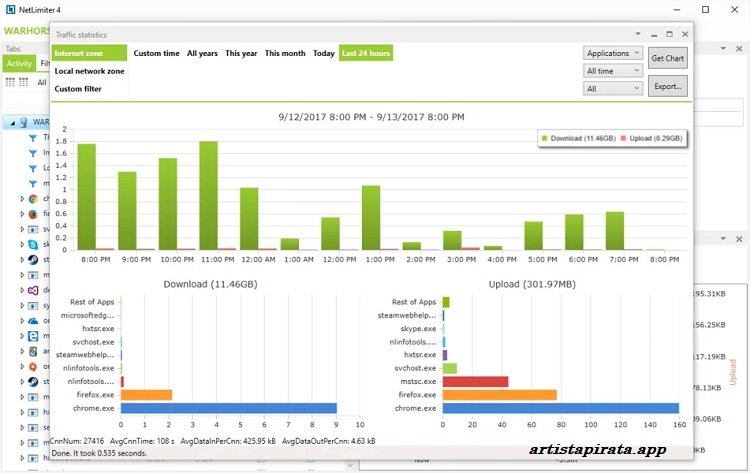Screen dimensions: 750x473
Task: Click the Chrome icon in the activity tree
Action: 33,199
